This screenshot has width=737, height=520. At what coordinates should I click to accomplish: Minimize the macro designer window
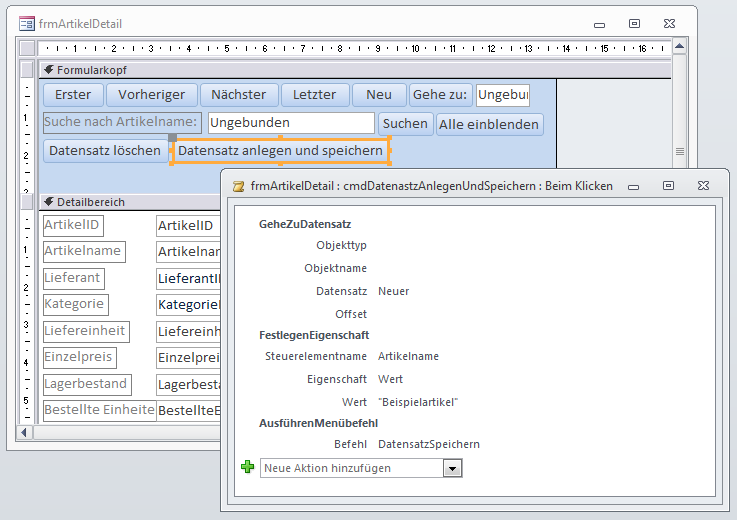point(634,187)
